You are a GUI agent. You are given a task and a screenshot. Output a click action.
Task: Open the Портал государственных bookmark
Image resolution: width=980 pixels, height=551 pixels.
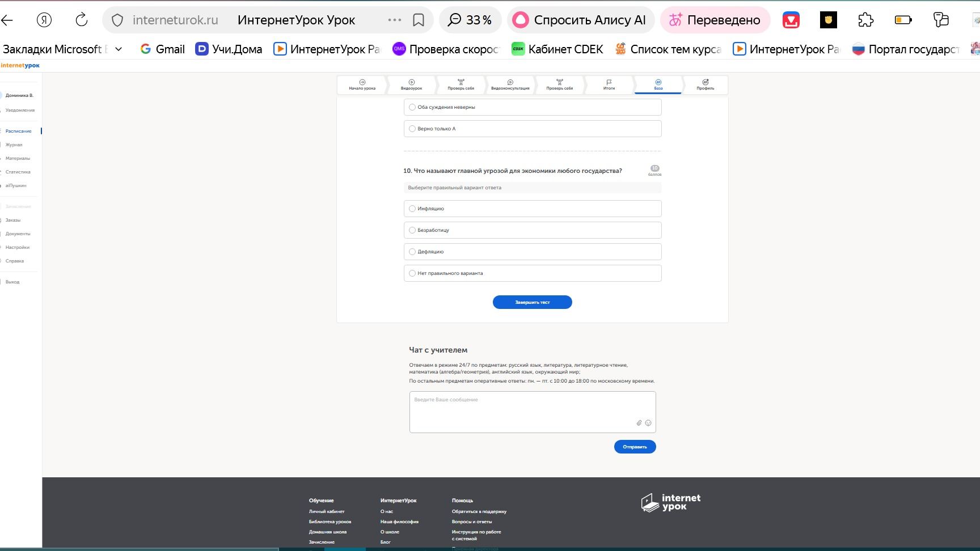click(906, 49)
